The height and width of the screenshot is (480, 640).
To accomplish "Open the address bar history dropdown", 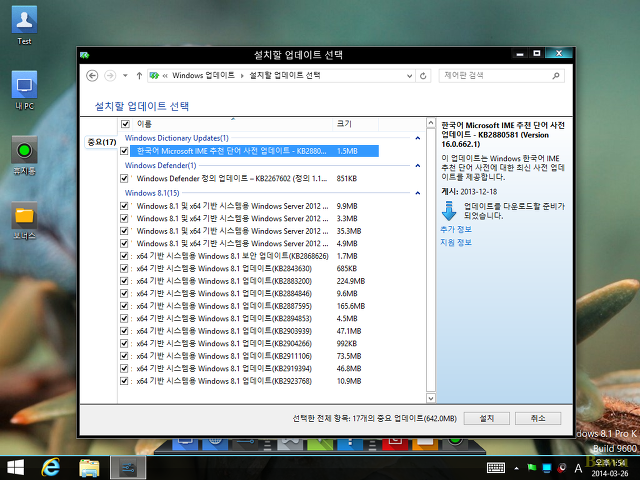I will pyautogui.click(x=409, y=76).
